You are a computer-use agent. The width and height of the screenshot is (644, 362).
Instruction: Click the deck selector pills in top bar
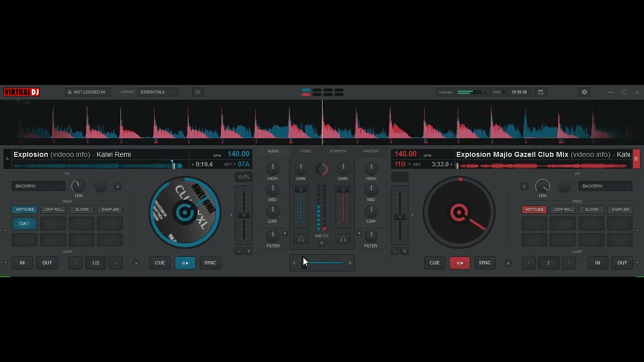click(x=323, y=92)
